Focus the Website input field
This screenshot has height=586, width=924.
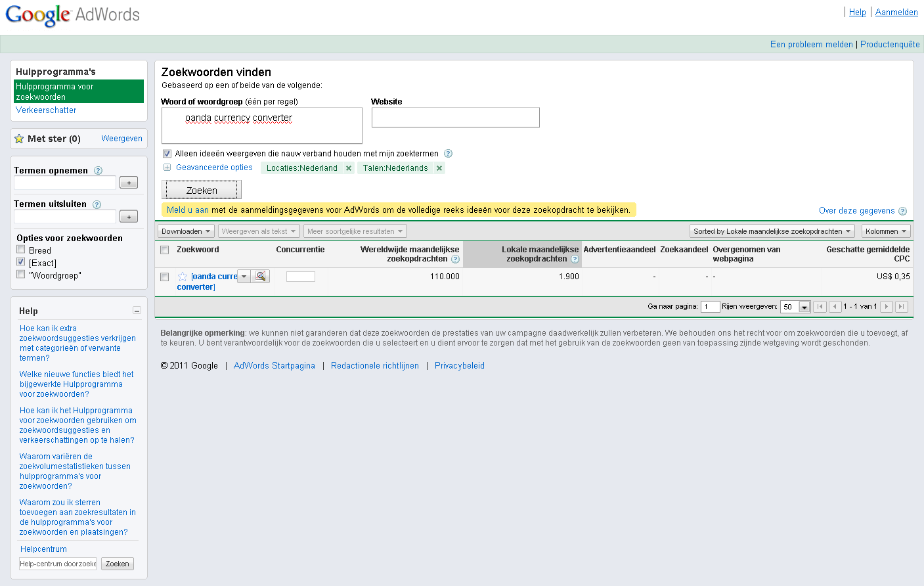456,118
